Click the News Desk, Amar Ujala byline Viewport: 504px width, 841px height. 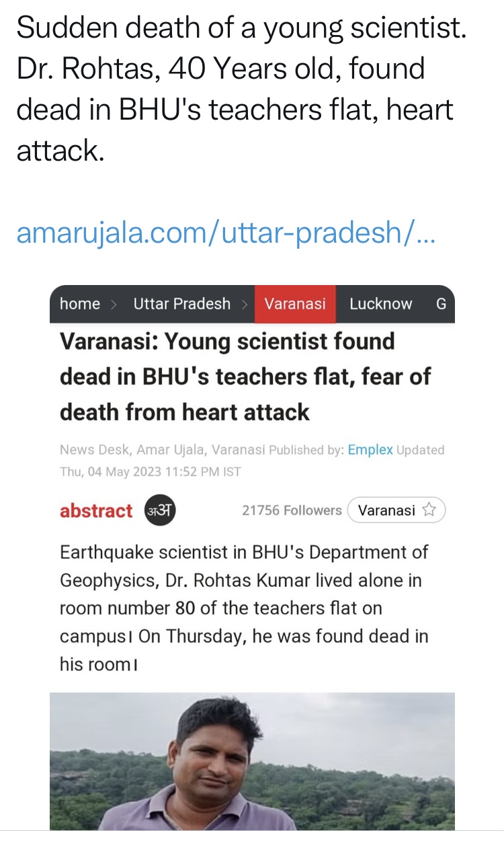pyautogui.click(x=163, y=450)
